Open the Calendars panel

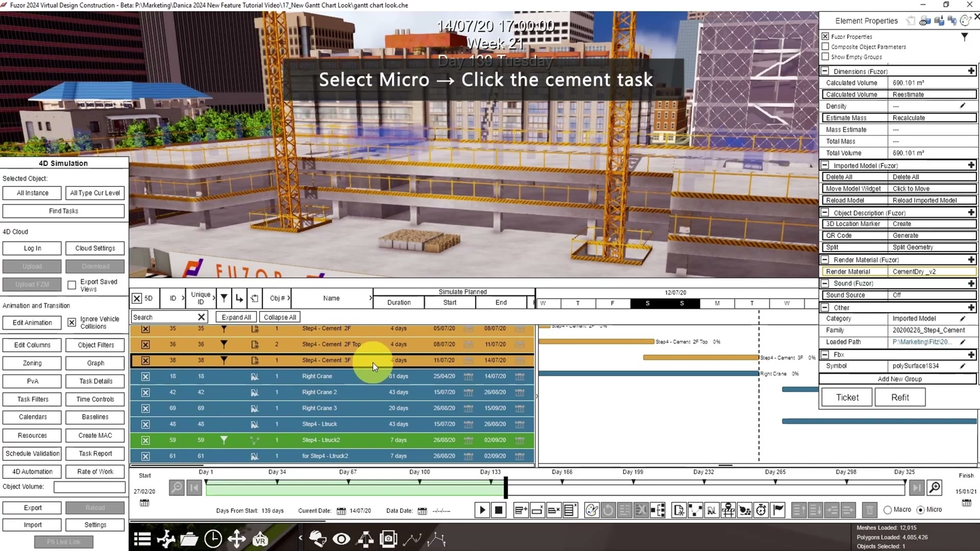coord(33,417)
